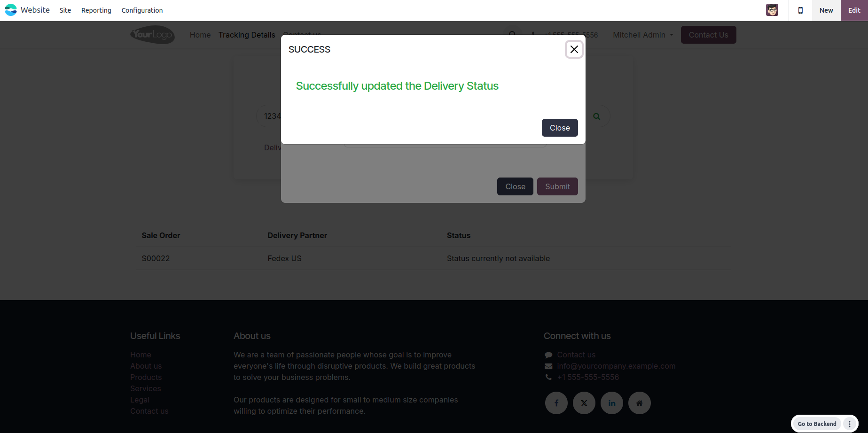Screen dimensions: 868x433
Task: Click the Go to Backend button
Action: pos(817,424)
